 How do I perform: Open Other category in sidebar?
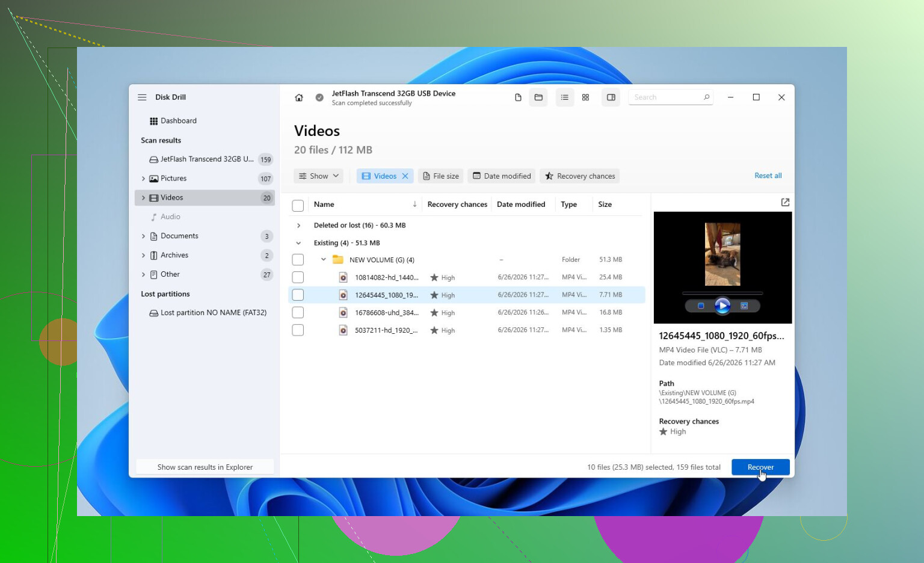(205, 275)
